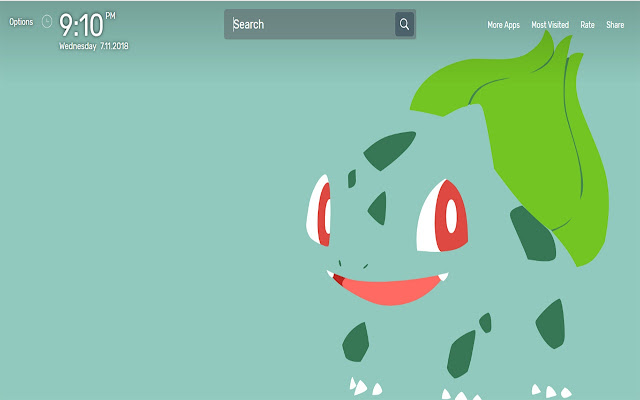
Task: Show Most Visited sites
Action: pos(550,25)
